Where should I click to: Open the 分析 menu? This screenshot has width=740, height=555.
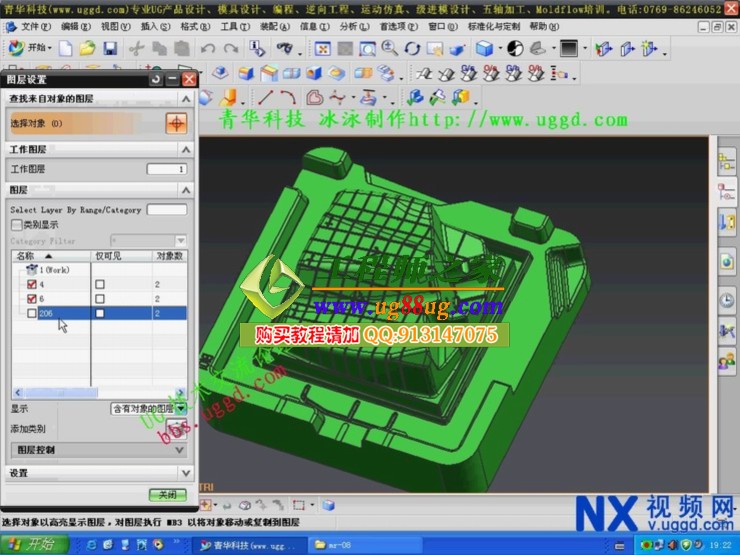coord(348,26)
